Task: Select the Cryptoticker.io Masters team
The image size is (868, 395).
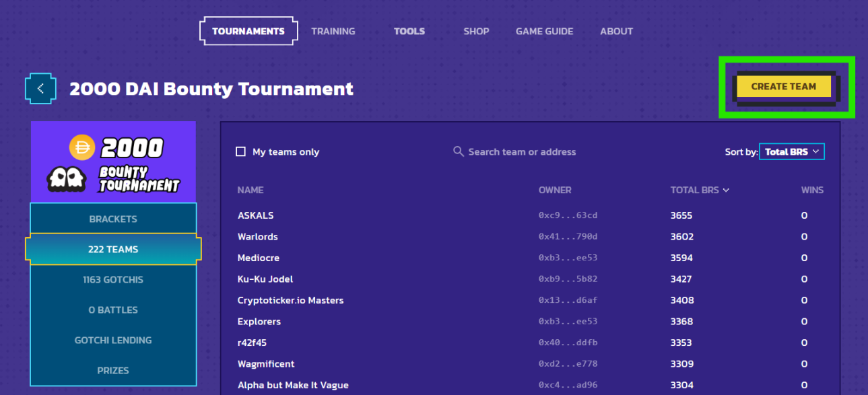Action: [x=290, y=300]
